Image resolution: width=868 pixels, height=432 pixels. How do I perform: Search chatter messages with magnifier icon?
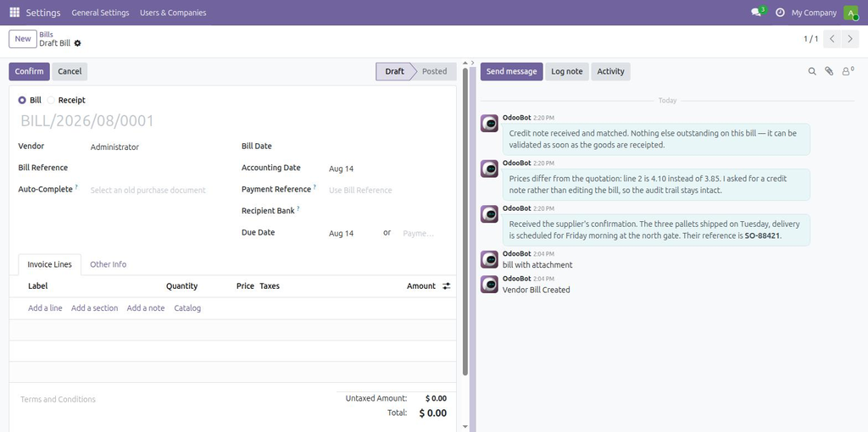(812, 71)
